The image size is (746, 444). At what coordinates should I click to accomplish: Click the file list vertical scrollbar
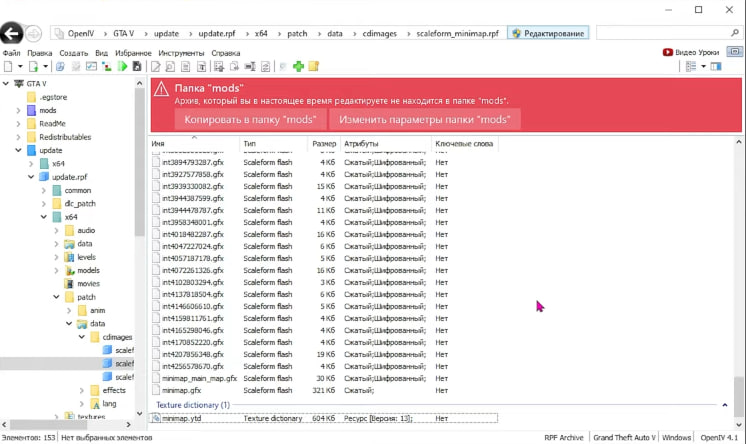pos(738,396)
